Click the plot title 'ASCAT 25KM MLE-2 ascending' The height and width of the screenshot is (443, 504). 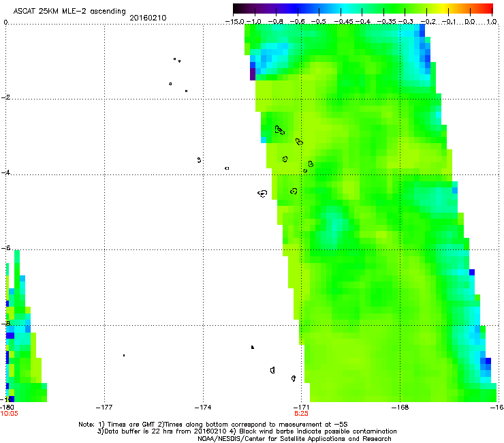click(x=69, y=11)
